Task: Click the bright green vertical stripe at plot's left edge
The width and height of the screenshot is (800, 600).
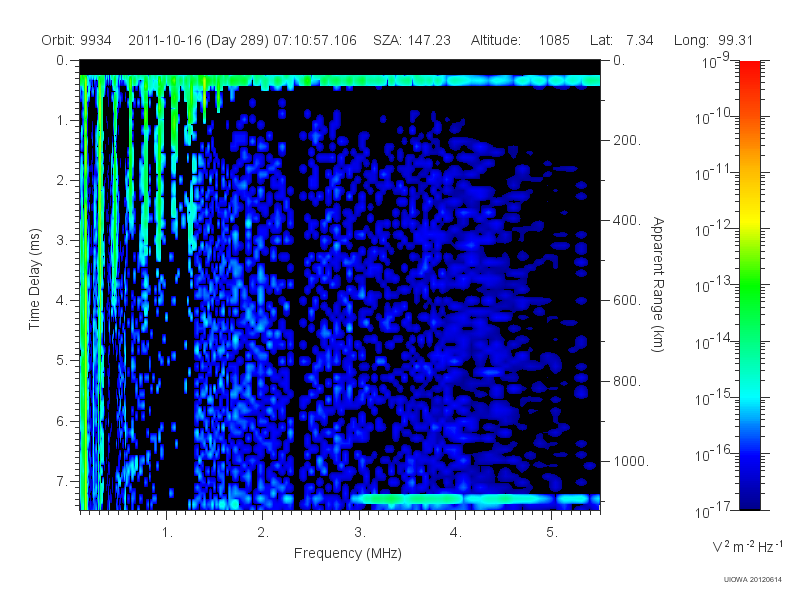Action: (x=84, y=293)
